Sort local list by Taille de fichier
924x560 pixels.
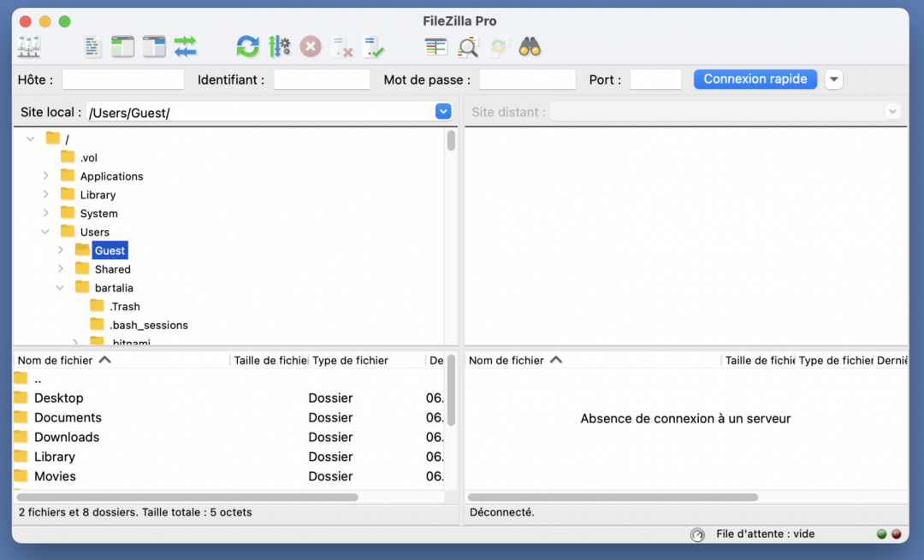point(269,361)
